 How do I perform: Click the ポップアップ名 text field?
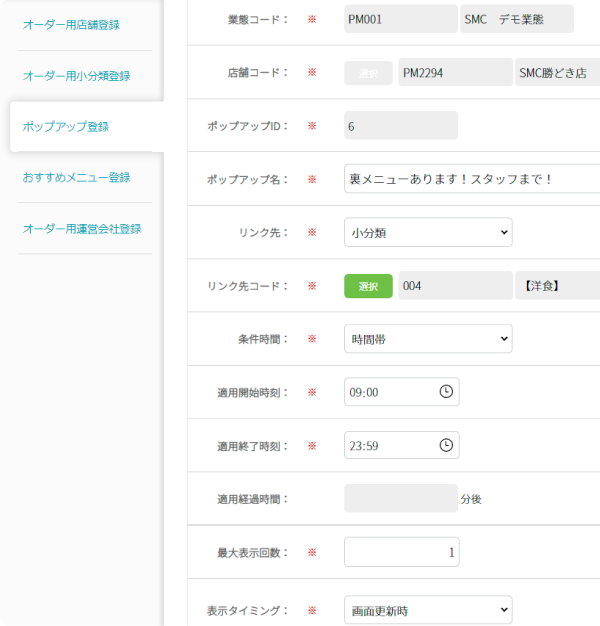pyautogui.click(x=470, y=179)
